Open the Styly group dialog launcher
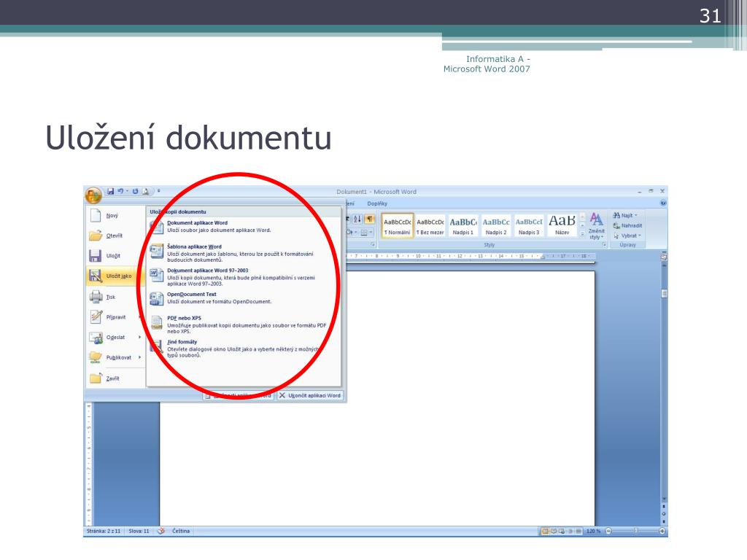This screenshot has height=560, width=747. (604, 245)
